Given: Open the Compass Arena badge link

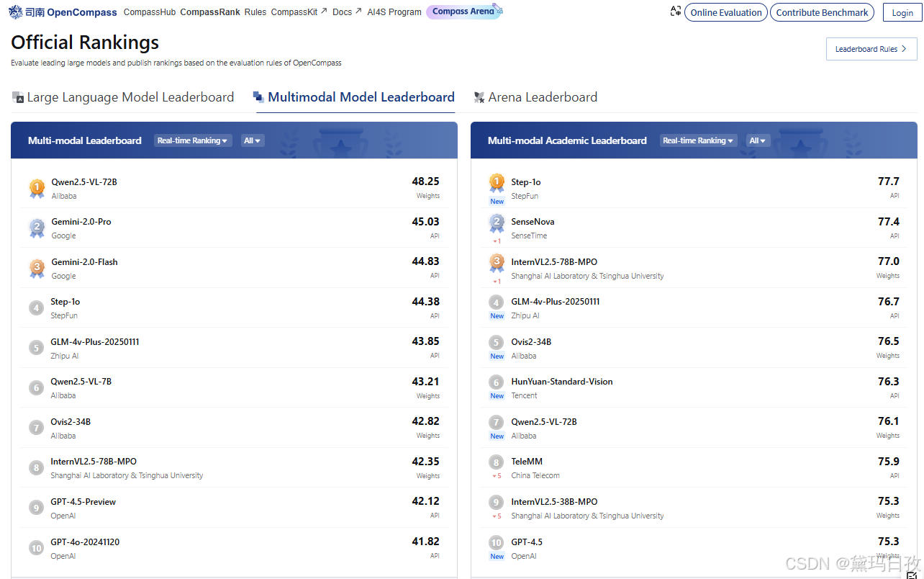Looking at the screenshot, I should [463, 12].
